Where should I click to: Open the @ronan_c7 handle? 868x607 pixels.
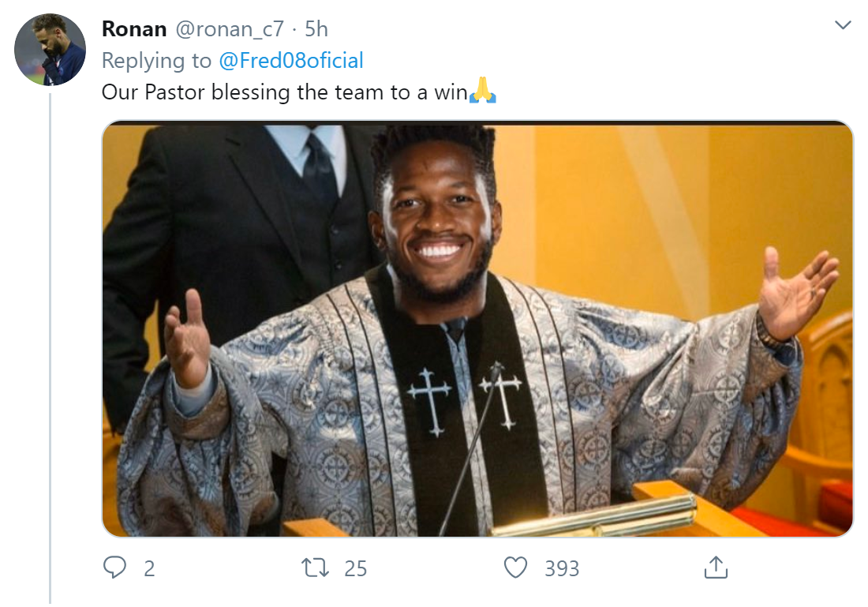[228, 30]
